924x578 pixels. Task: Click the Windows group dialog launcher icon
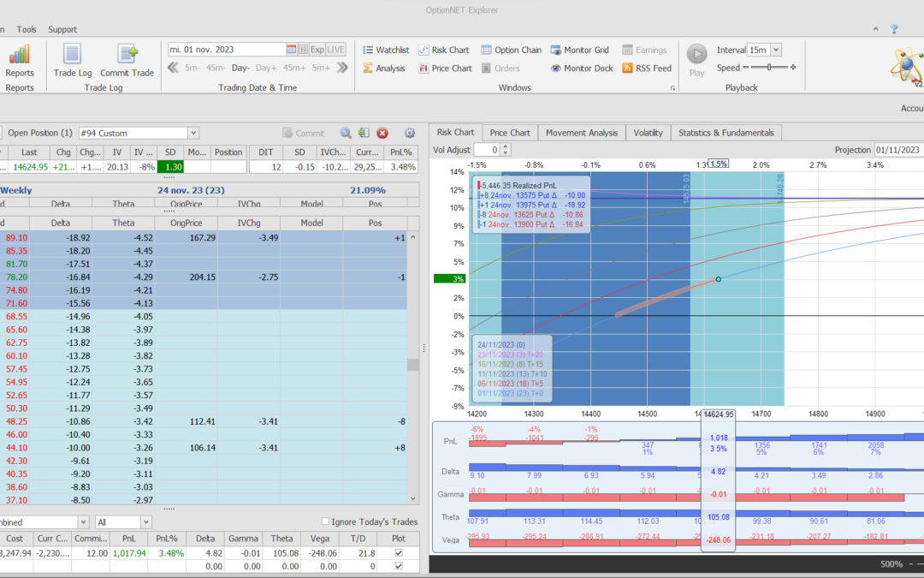[672, 88]
